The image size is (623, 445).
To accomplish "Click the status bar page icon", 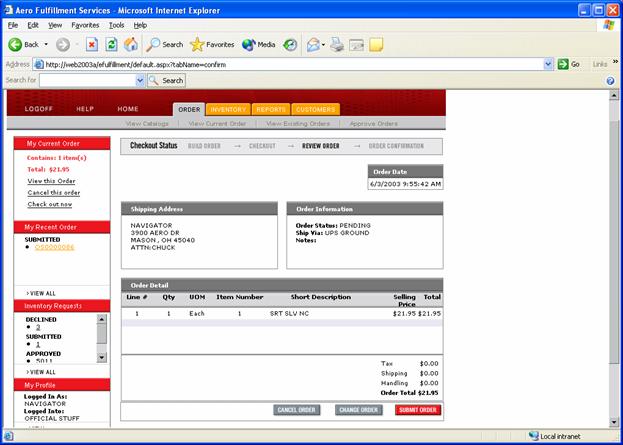I will point(9,436).
